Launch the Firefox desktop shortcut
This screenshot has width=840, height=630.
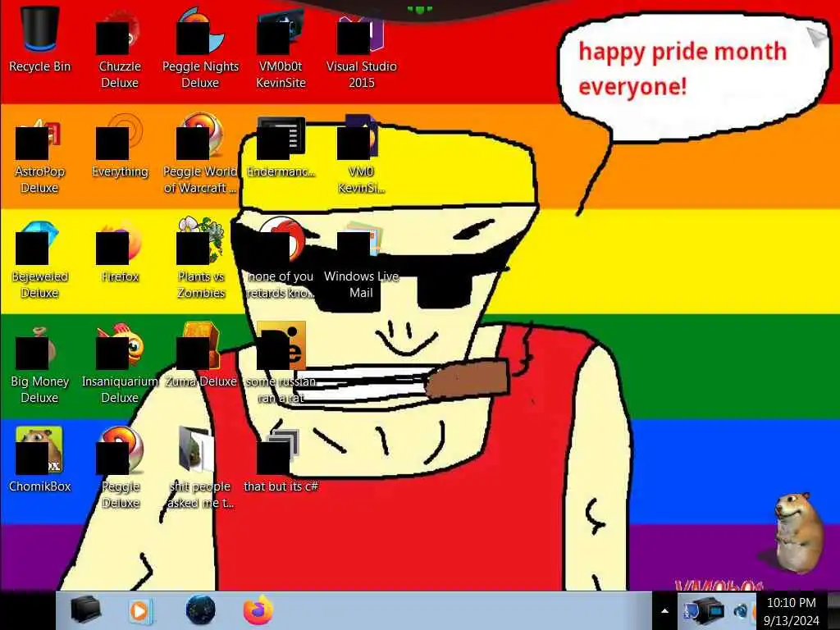pos(120,252)
